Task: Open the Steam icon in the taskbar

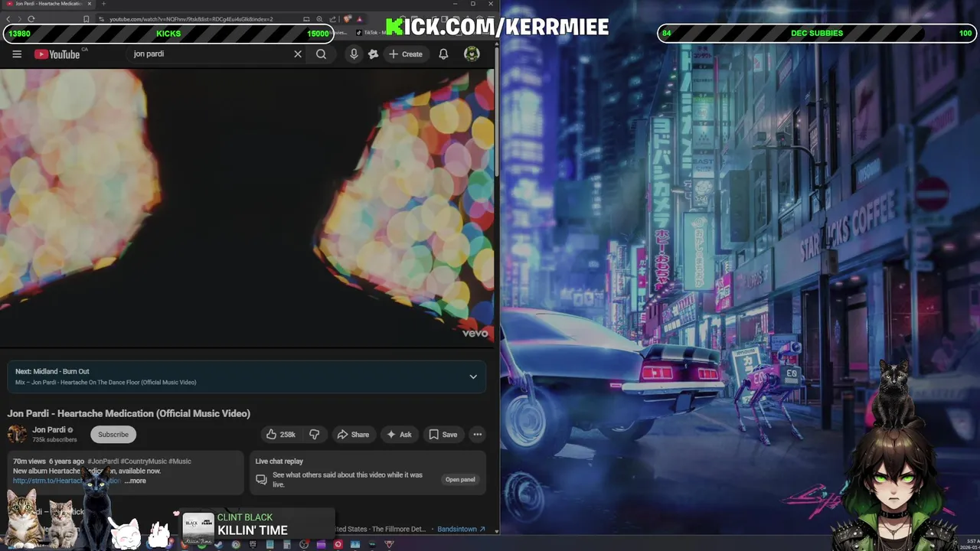Action: click(x=219, y=544)
